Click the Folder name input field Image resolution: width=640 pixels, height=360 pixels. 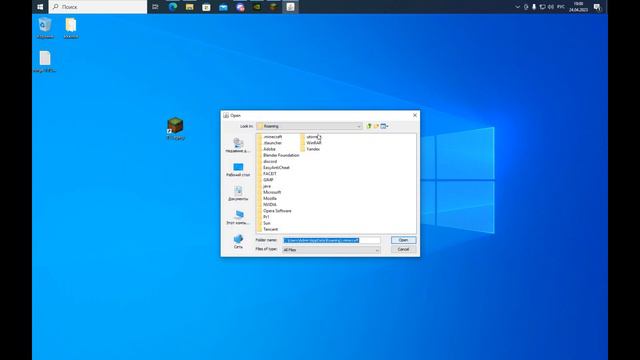tap(331, 240)
